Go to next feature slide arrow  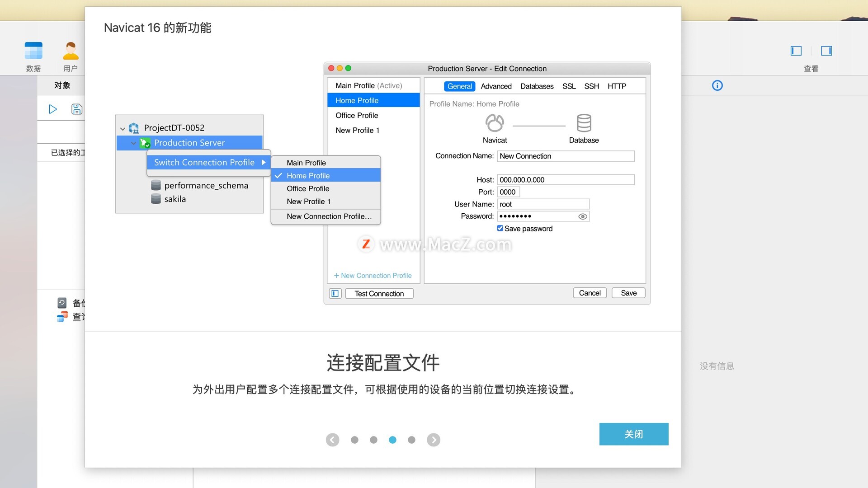(x=433, y=440)
